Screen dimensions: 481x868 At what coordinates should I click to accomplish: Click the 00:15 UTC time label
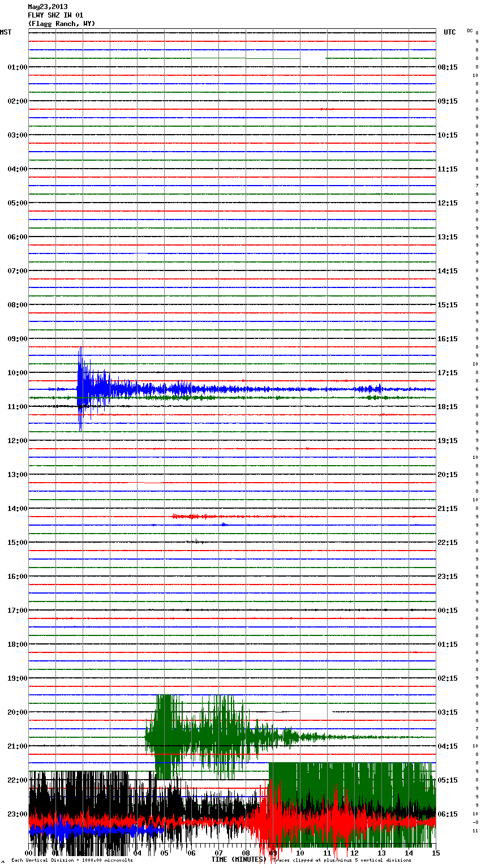coord(448,611)
